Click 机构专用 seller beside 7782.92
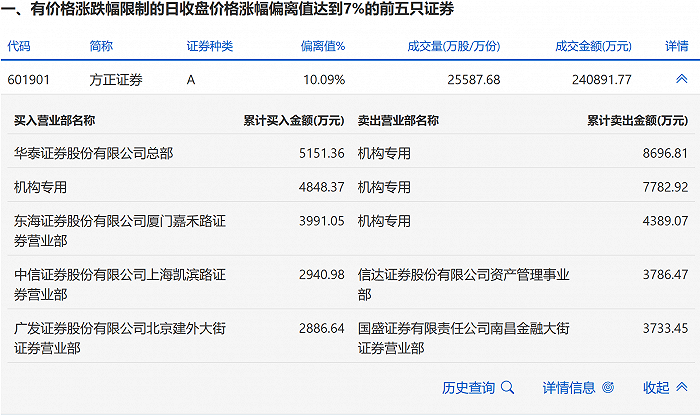Image resolution: width=700 pixels, height=415 pixels. 384,187
